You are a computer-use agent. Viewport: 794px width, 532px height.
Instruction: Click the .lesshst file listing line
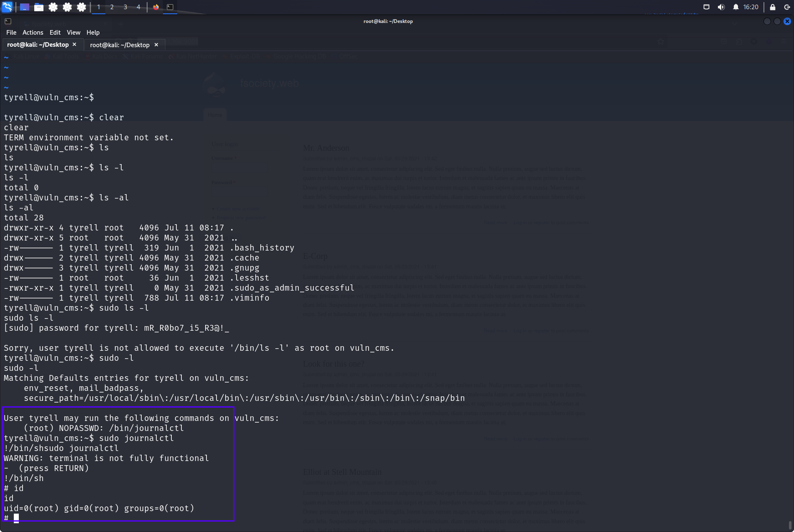click(137, 278)
